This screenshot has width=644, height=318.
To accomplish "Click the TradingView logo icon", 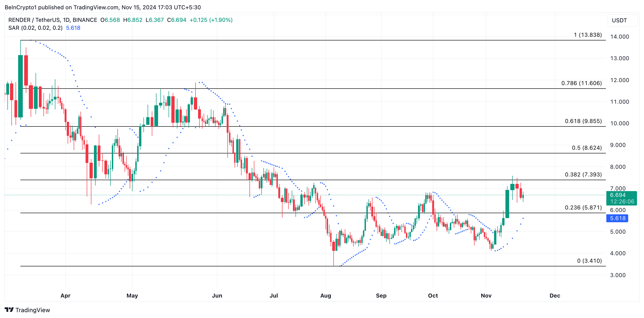I will tap(9, 310).
